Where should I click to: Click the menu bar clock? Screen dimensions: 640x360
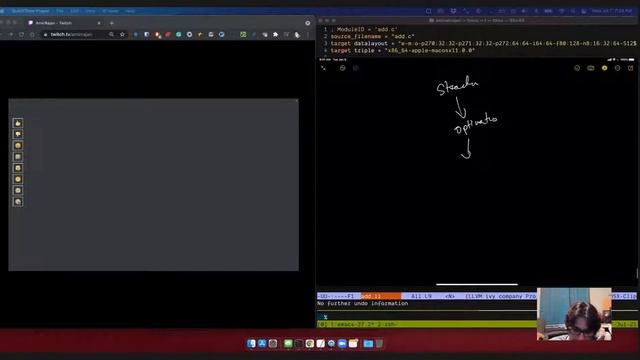(x=612, y=11)
